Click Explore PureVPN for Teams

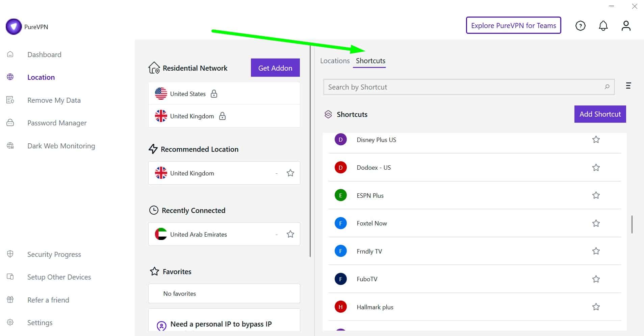(513, 25)
